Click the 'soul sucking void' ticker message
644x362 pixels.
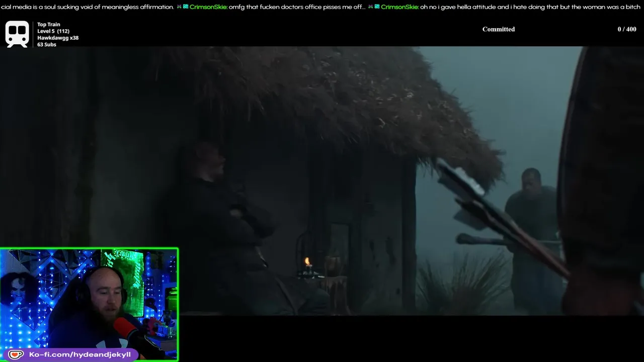coord(87,7)
